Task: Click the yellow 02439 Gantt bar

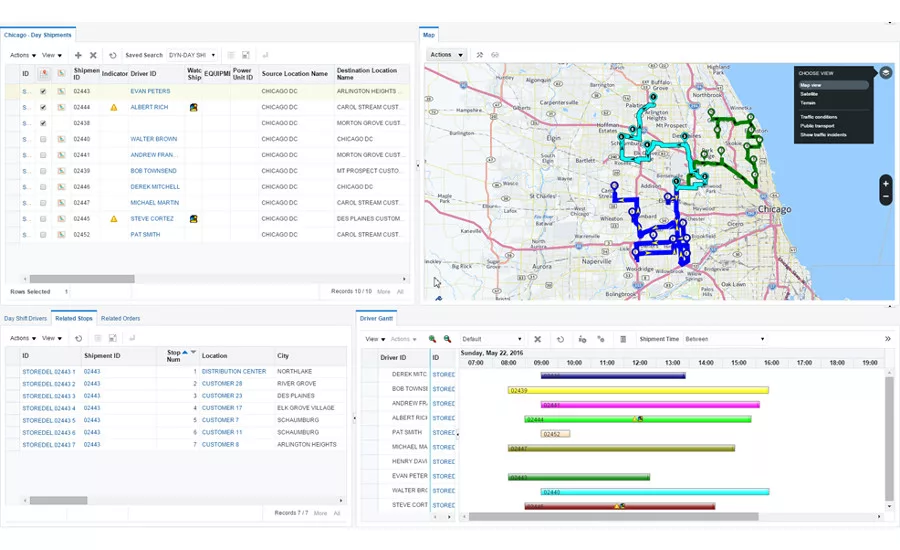Action: [638, 390]
